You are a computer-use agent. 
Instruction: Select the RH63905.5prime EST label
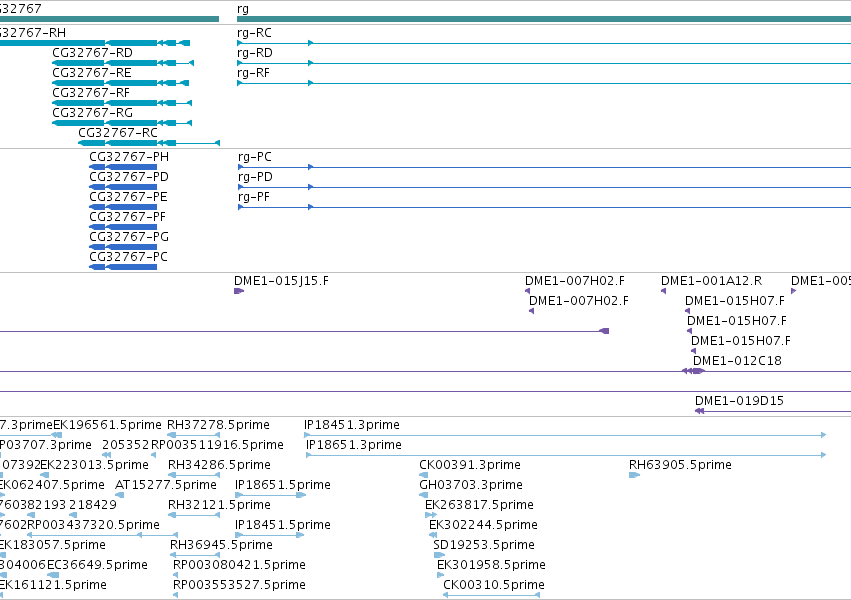point(680,465)
